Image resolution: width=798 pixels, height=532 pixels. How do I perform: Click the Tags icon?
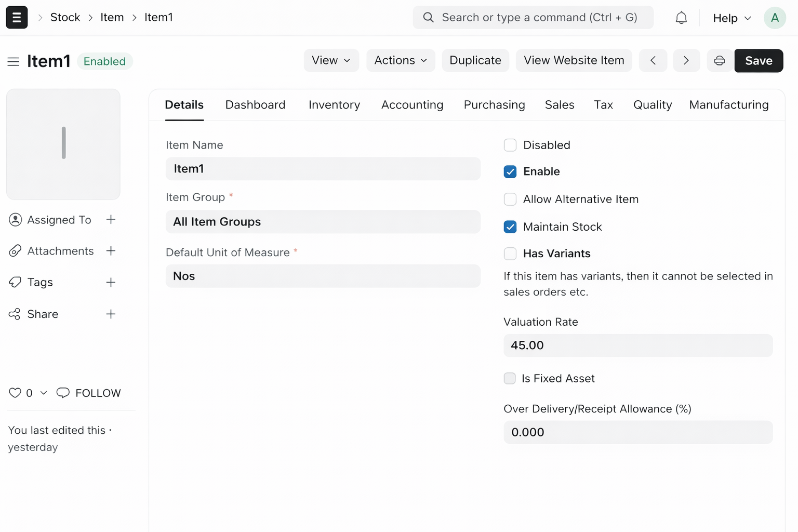[x=15, y=282]
